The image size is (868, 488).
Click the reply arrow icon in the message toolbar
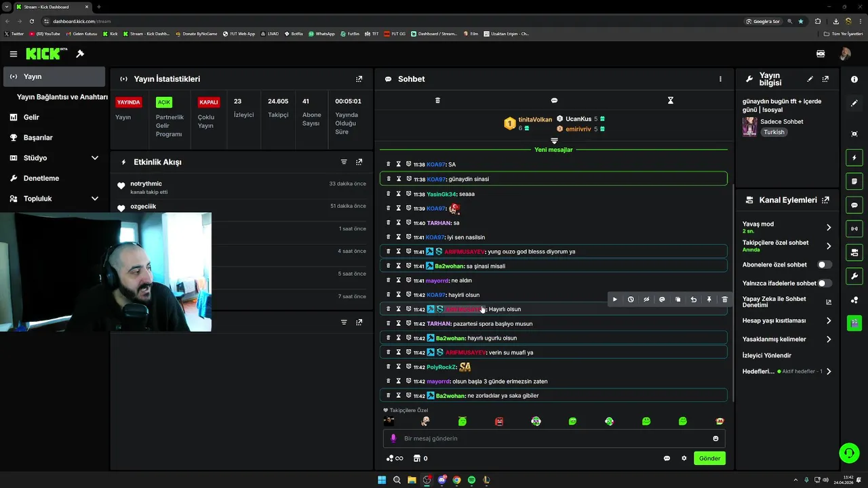point(693,300)
